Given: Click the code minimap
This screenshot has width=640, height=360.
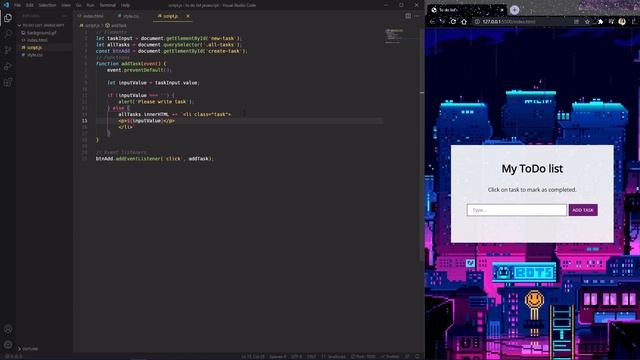Looking at the screenshot, I should point(394,36).
